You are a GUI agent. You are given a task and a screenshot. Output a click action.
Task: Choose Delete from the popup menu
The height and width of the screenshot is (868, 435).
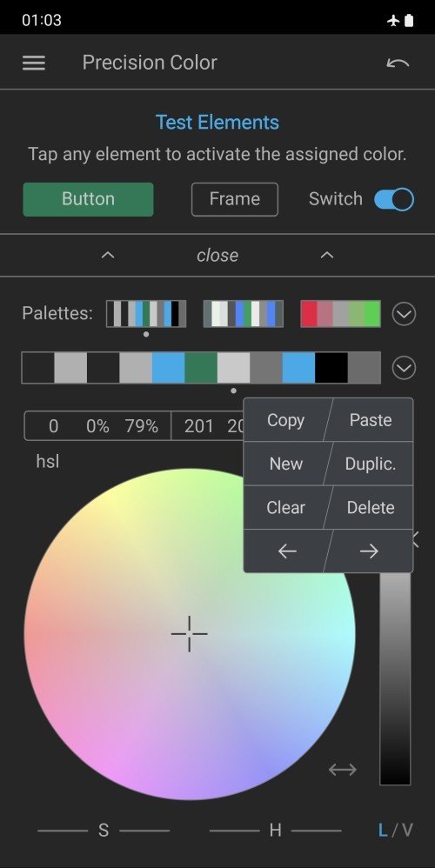tap(371, 507)
